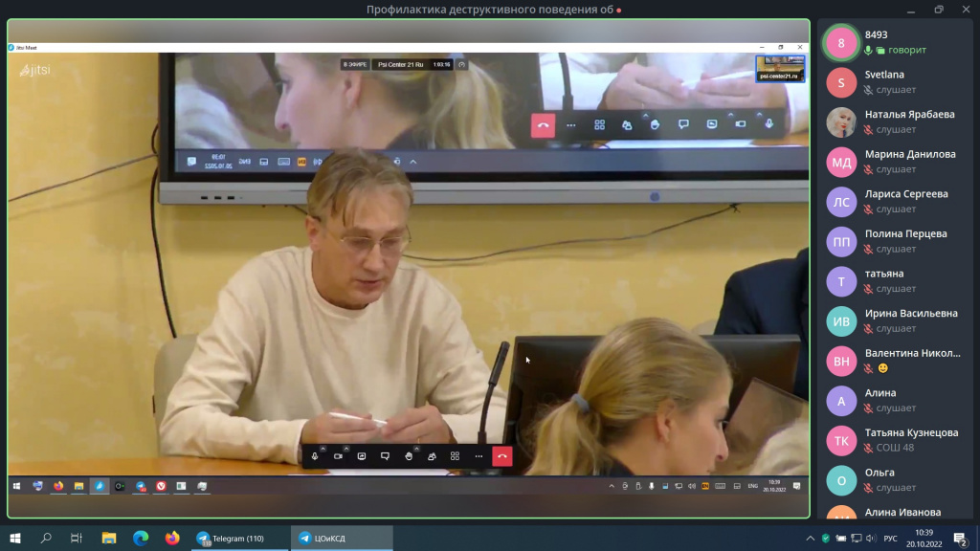Viewport: 980px width, 551px height.
Task: Raise your hand in the Jitsi meeting
Action: coord(408,456)
